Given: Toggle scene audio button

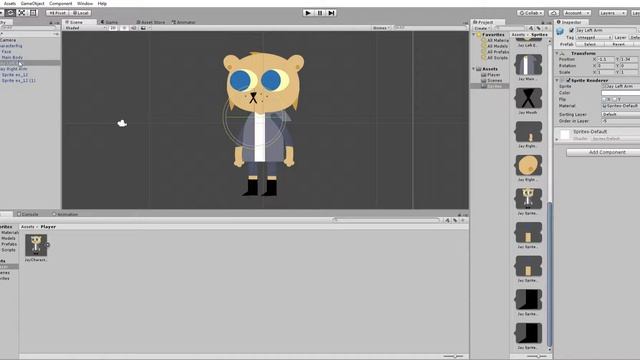Looking at the screenshot, I should [134, 28].
